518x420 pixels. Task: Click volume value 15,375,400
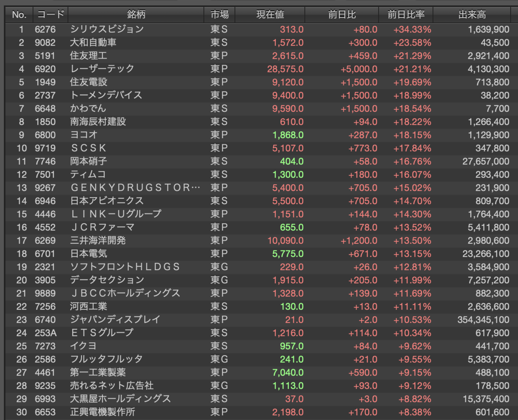(485, 398)
